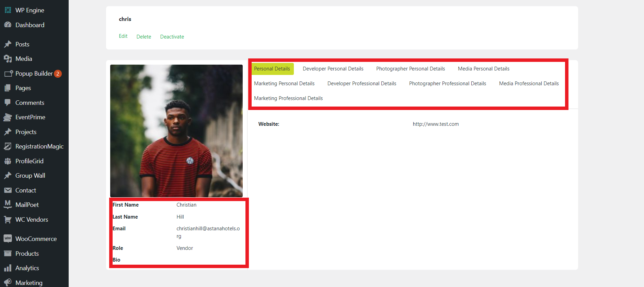The width and height of the screenshot is (644, 287).
Task: Open the Products menu label
Action: (x=27, y=253)
